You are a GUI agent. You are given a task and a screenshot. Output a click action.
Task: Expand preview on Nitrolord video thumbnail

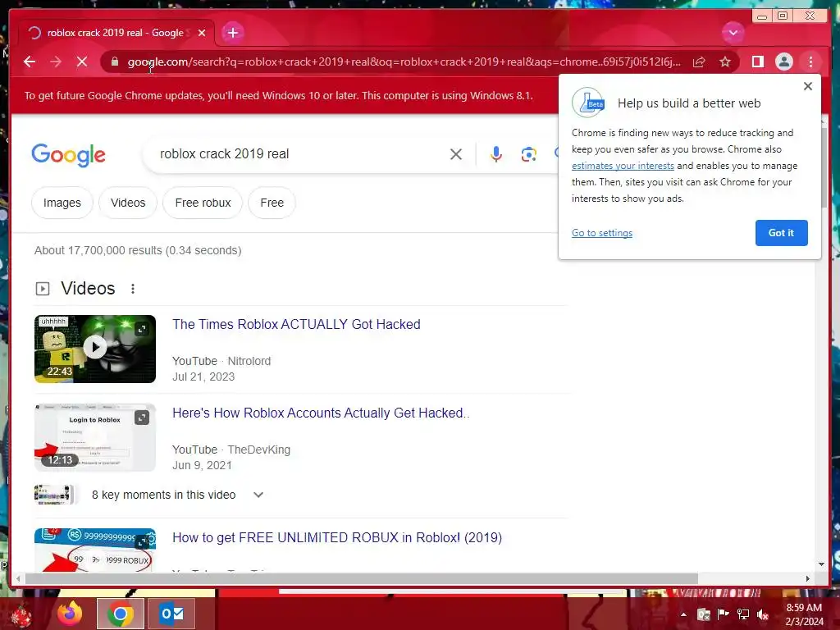[x=141, y=329]
